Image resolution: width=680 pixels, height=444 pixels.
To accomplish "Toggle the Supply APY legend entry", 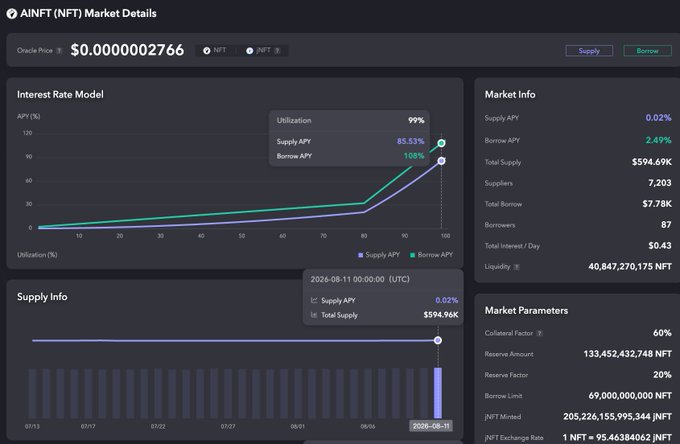I will click(x=379, y=255).
